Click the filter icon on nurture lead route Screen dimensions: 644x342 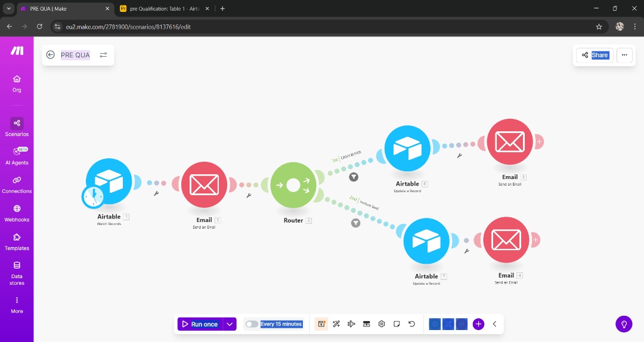[355, 223]
